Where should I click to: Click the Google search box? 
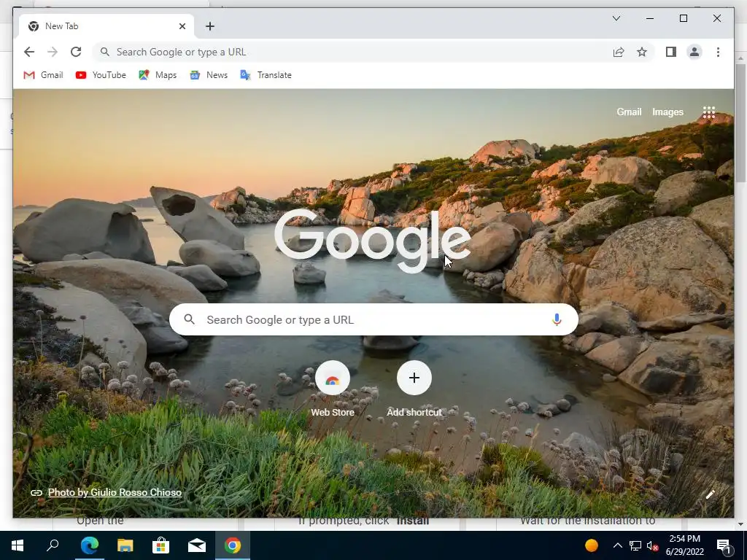[x=373, y=319]
